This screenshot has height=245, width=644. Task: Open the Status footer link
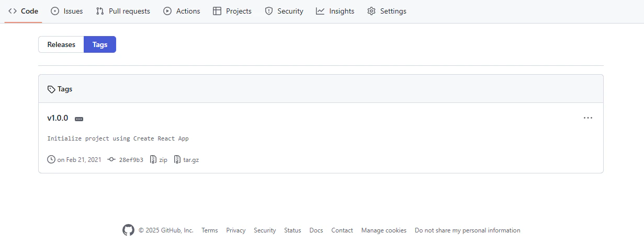click(x=292, y=230)
